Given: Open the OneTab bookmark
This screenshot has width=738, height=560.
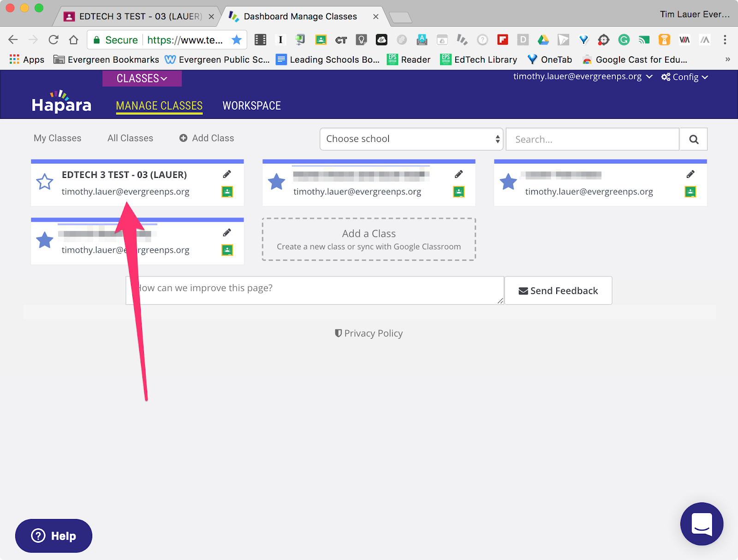Looking at the screenshot, I should 550,59.
